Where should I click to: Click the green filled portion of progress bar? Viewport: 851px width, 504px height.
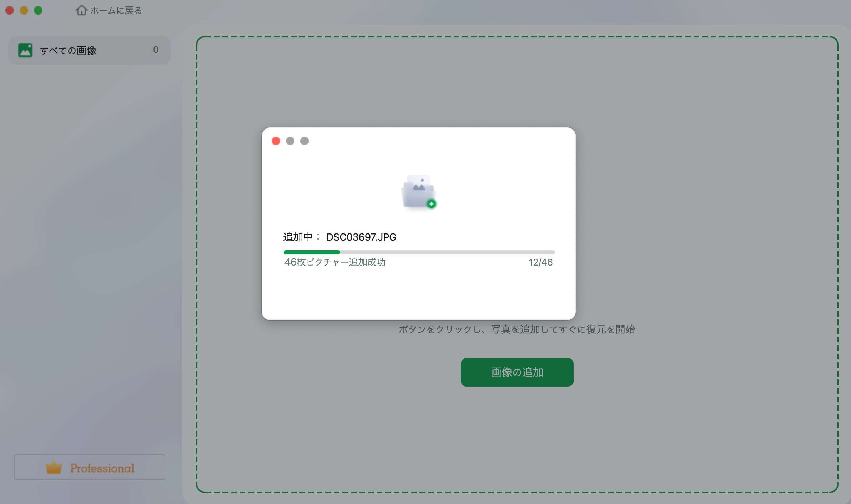[312, 252]
